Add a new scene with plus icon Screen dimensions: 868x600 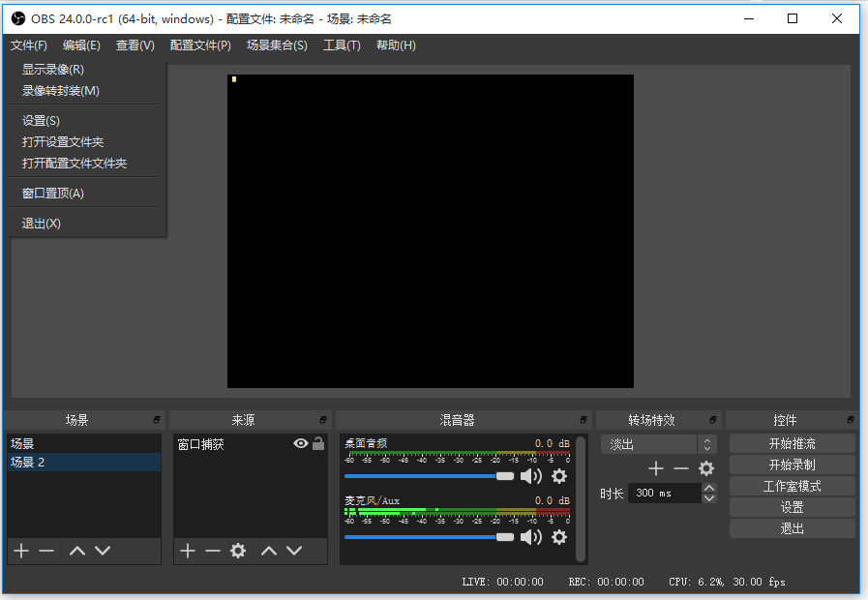click(20, 551)
